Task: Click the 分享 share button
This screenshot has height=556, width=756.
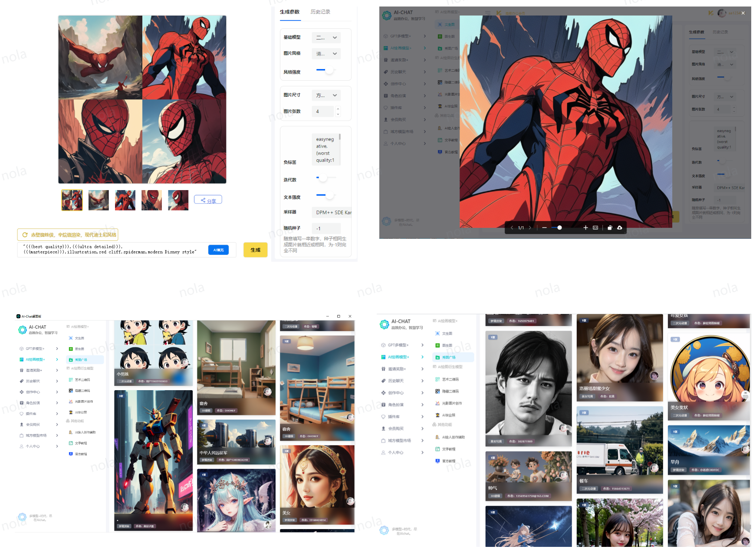Action: 208,200
